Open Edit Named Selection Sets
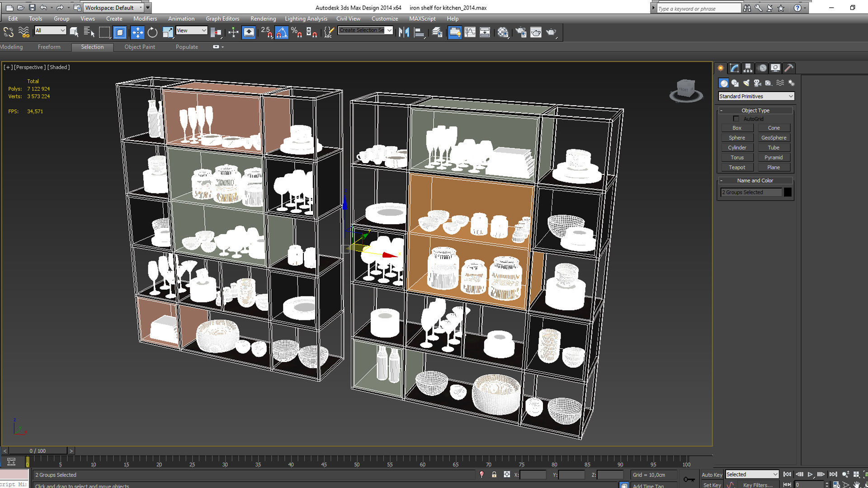This screenshot has width=868, height=488. pyautogui.click(x=329, y=32)
